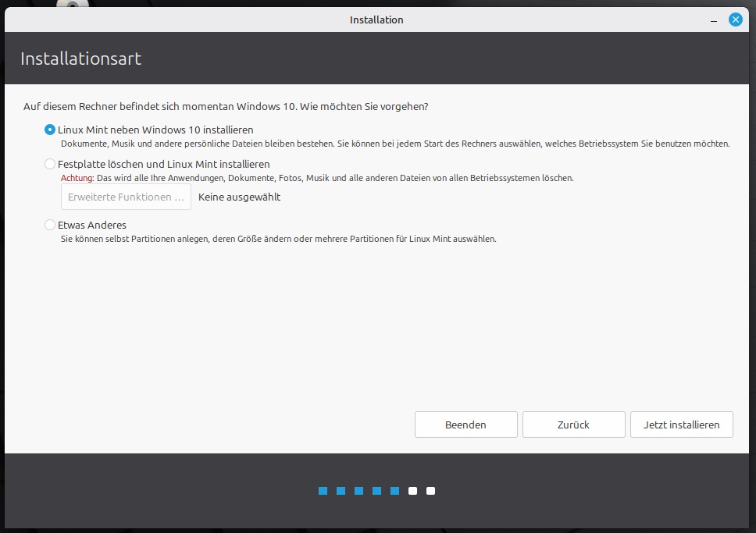Viewport: 756px width, 533px height.
Task: Click description "Dokumente, Musik und andere persönliche Dateien"
Action: coord(395,144)
